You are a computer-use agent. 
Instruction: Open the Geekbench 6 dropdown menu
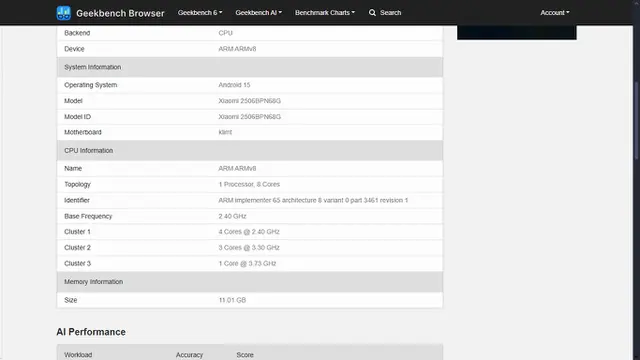coord(200,13)
